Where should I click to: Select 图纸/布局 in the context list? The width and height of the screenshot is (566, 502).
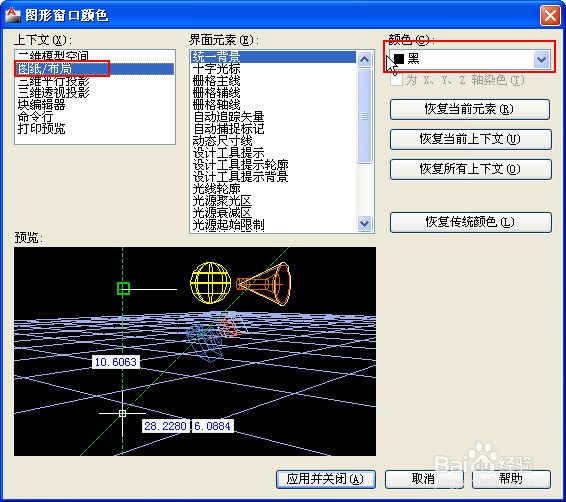(95, 69)
